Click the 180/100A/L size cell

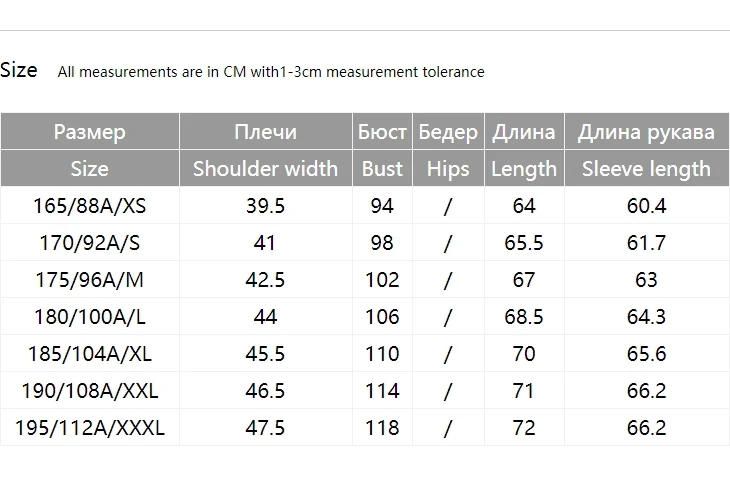coord(90,317)
